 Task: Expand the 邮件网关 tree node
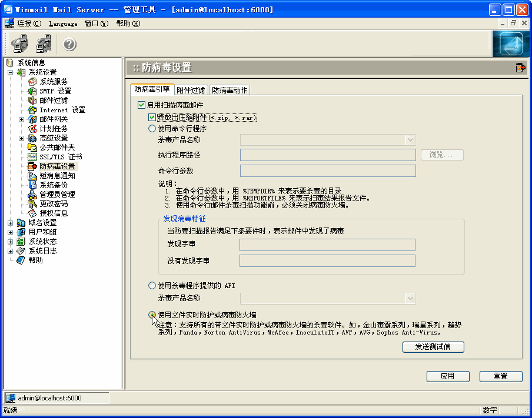[x=22, y=119]
